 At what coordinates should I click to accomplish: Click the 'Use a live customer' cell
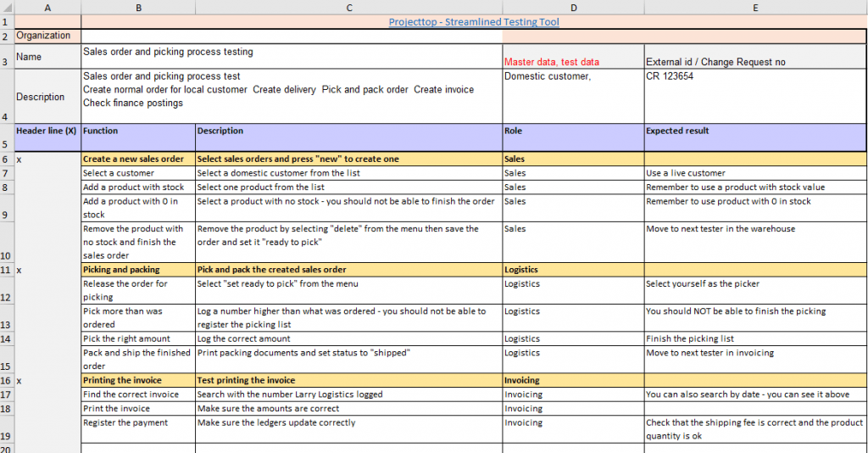tap(755, 173)
